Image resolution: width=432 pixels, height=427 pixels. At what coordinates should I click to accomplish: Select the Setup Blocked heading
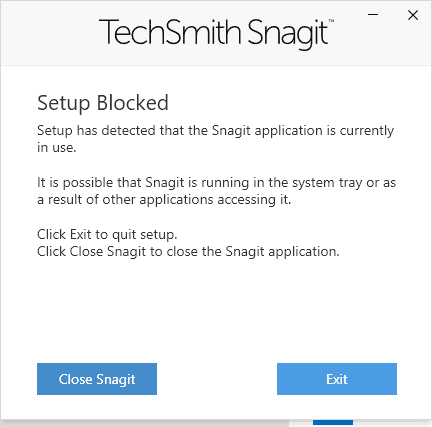(103, 103)
